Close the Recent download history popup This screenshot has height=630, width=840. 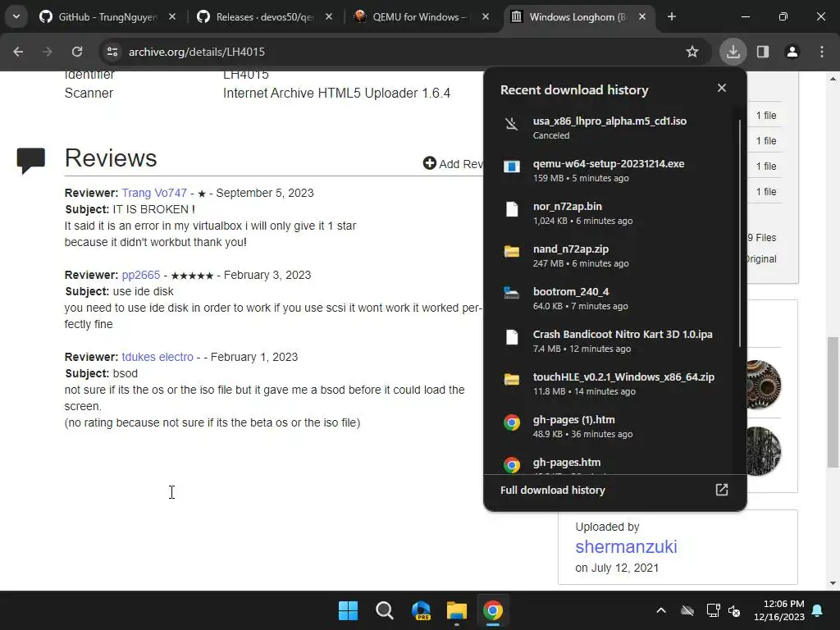coord(722,87)
